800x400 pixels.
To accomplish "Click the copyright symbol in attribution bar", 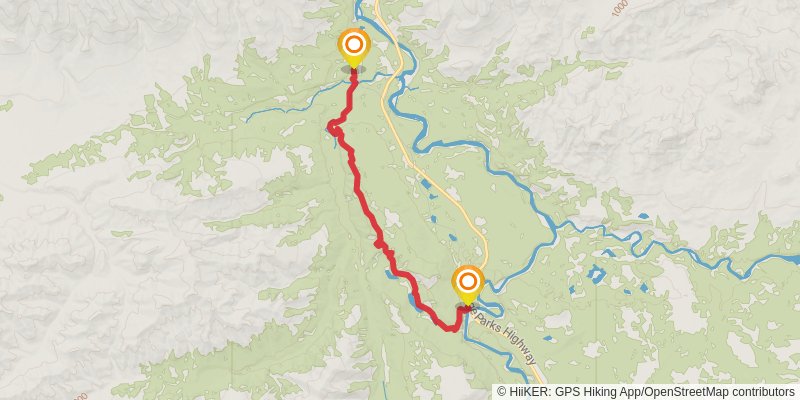I will 501,392.
